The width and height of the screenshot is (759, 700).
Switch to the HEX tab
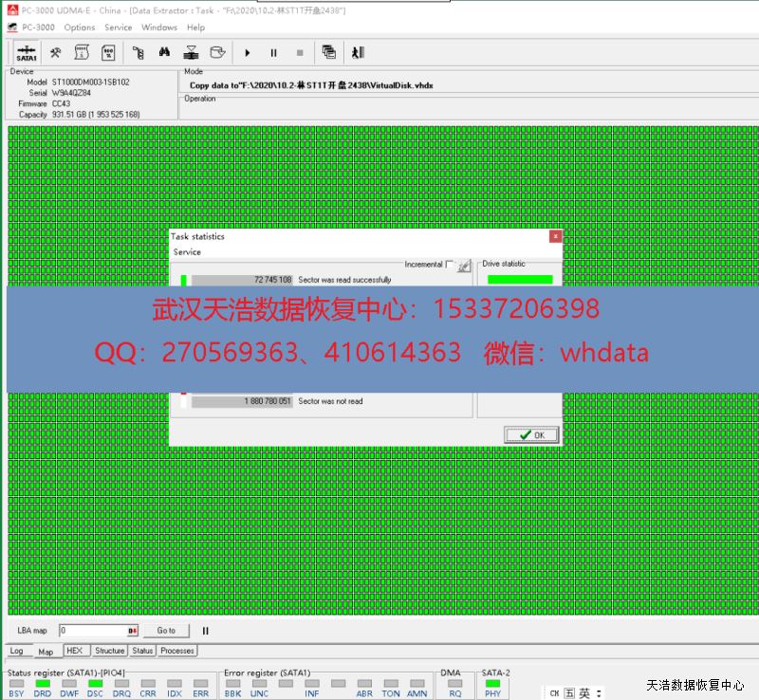click(x=75, y=651)
